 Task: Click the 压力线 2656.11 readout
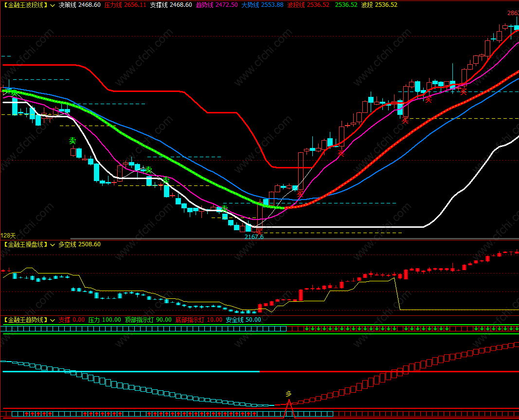point(125,5)
